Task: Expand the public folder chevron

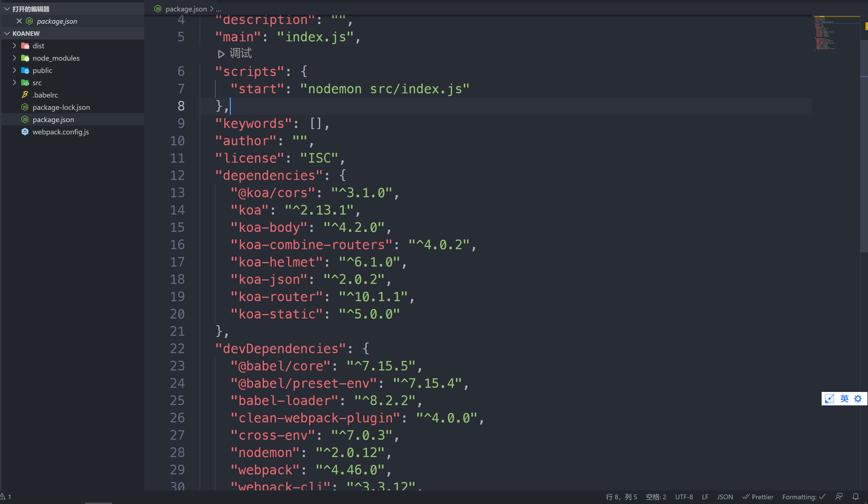Action: click(15, 70)
